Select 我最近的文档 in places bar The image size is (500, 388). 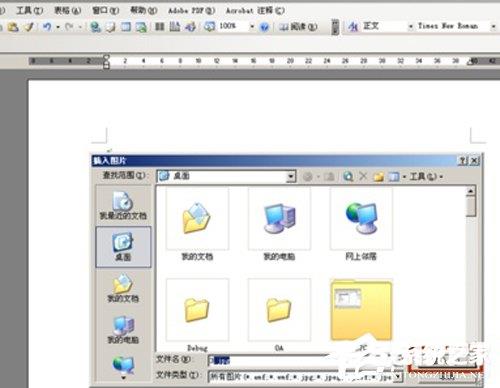click(123, 206)
